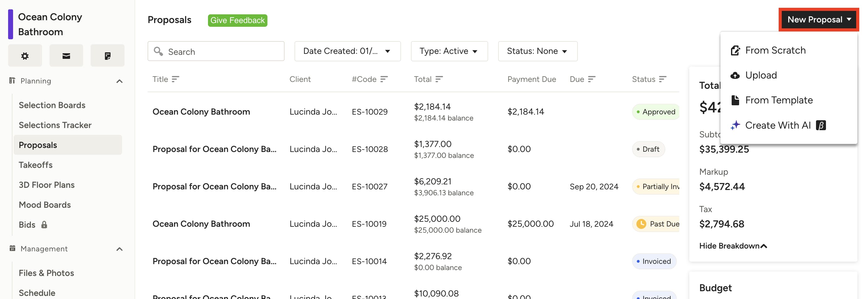Select Upload from the proposal menu
Image resolution: width=868 pixels, height=299 pixels.
coord(761,75)
